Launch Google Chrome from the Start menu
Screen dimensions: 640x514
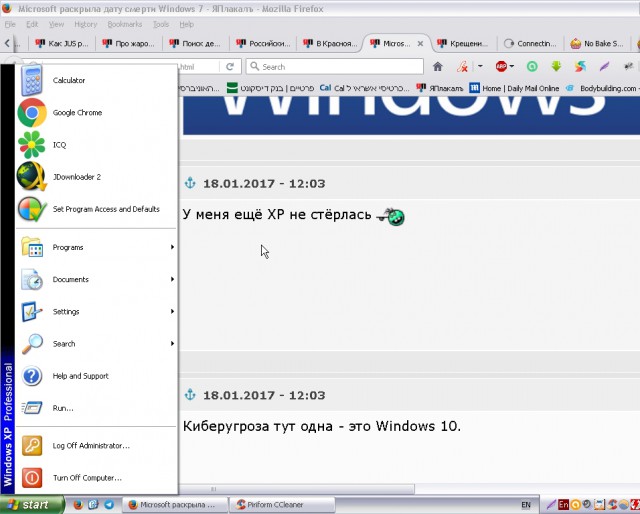[96, 113]
